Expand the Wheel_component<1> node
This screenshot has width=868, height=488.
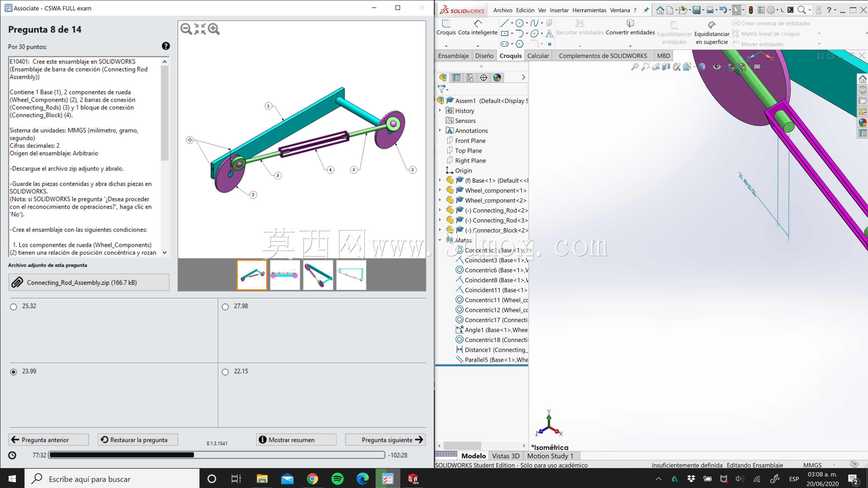pos(440,190)
